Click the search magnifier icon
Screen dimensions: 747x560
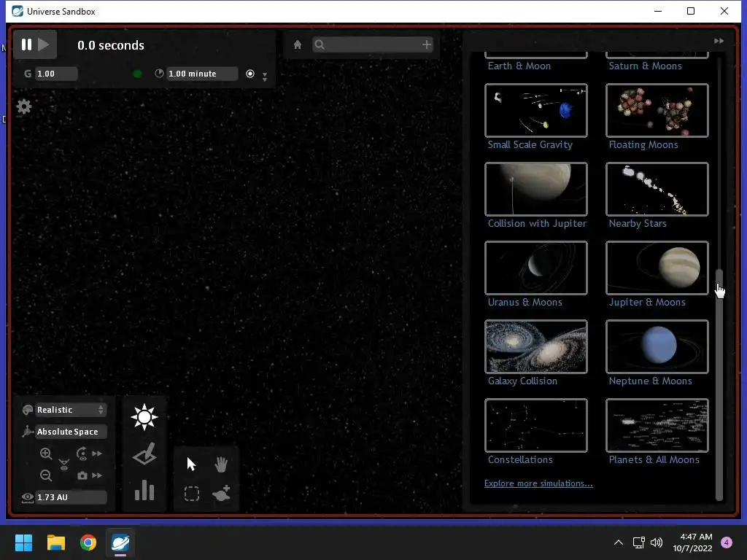point(320,44)
